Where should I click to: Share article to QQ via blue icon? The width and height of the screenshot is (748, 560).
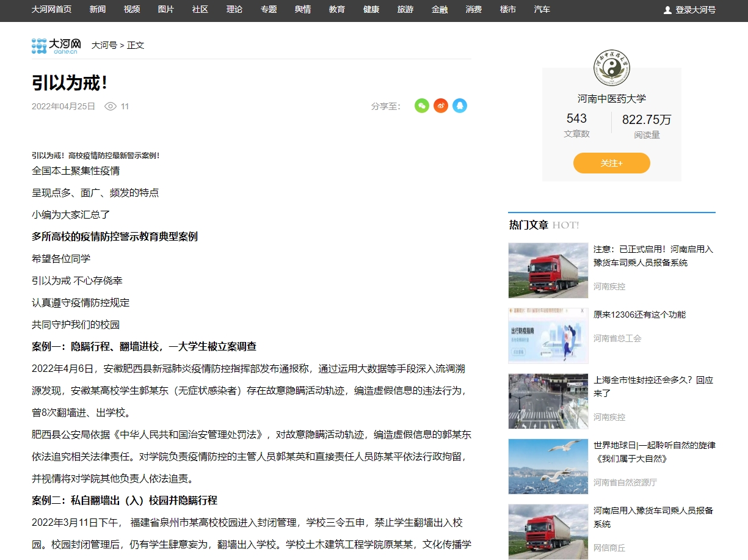[460, 106]
